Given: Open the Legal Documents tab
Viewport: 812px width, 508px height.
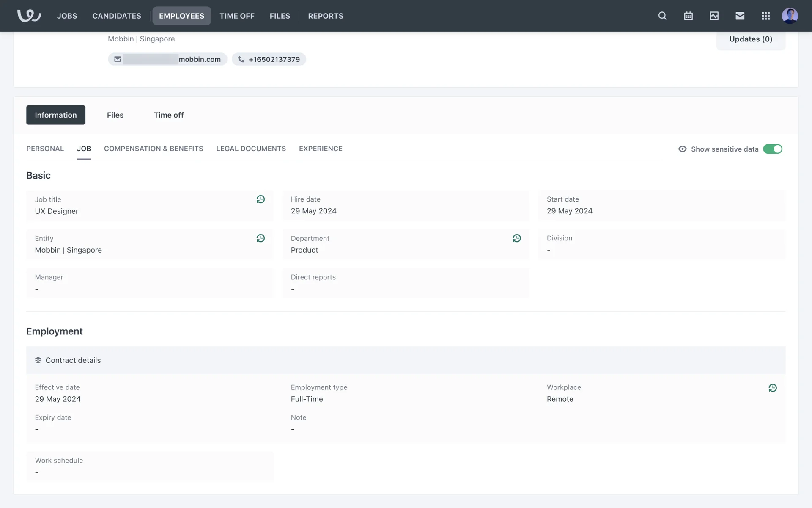Looking at the screenshot, I should pyautogui.click(x=251, y=149).
